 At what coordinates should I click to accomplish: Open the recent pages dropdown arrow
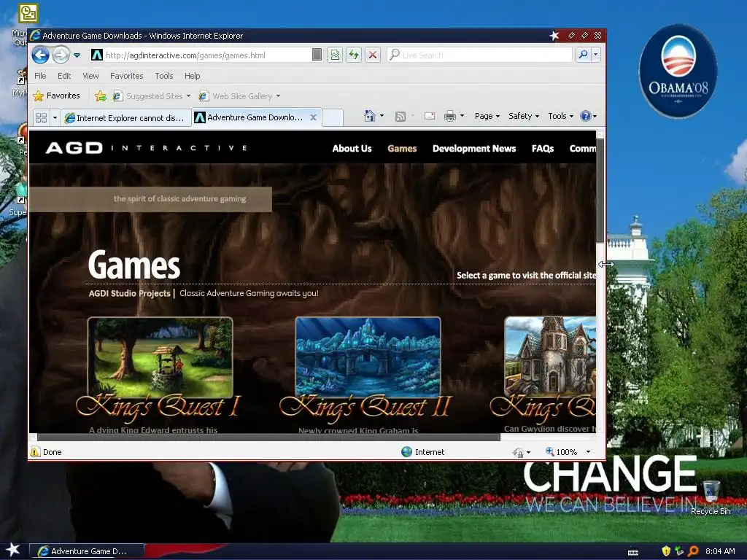pyautogui.click(x=77, y=55)
